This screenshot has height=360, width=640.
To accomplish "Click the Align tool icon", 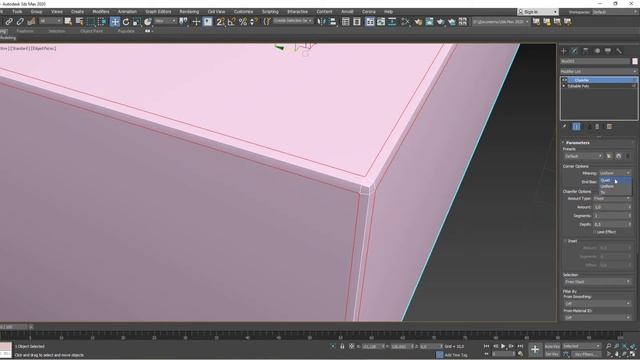I will tap(333, 22).
